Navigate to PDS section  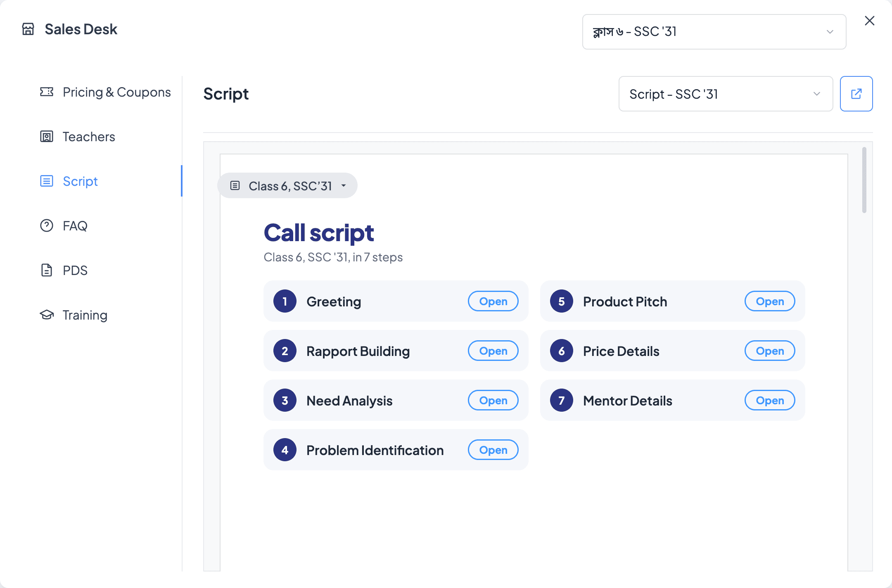click(x=64, y=270)
